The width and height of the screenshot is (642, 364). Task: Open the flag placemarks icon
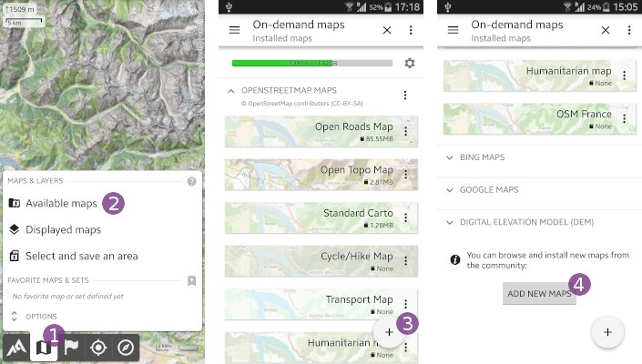click(71, 348)
